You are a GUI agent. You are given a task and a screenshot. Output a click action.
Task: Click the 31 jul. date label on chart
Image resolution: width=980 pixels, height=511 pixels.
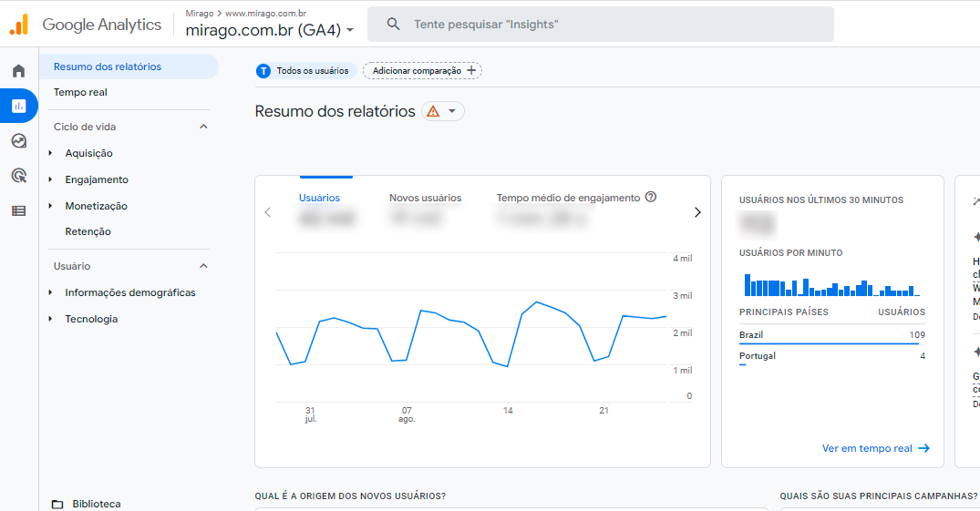(x=311, y=414)
